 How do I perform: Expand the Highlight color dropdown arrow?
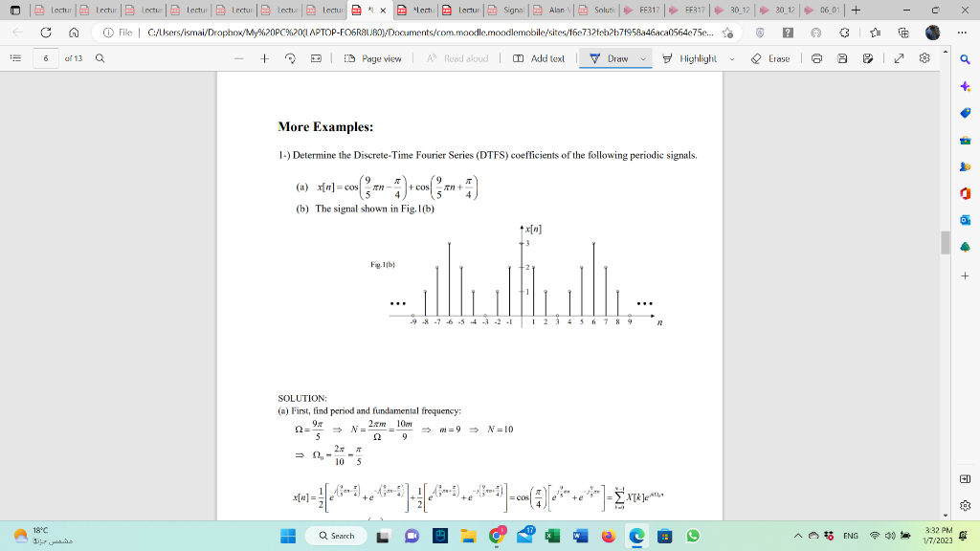click(x=732, y=58)
